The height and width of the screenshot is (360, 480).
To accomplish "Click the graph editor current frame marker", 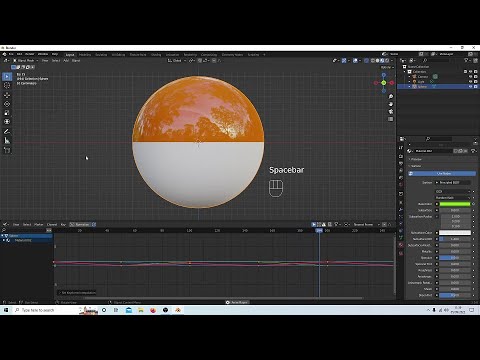I will (319, 230).
